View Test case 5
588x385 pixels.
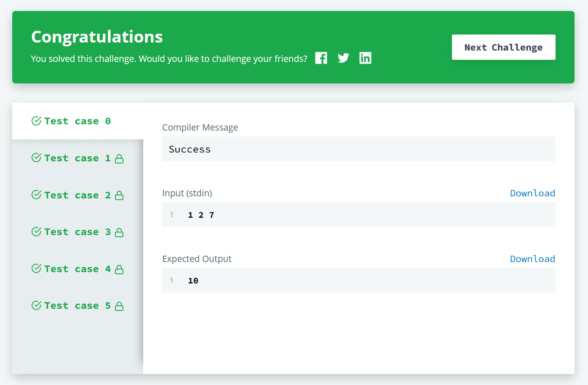click(x=76, y=305)
